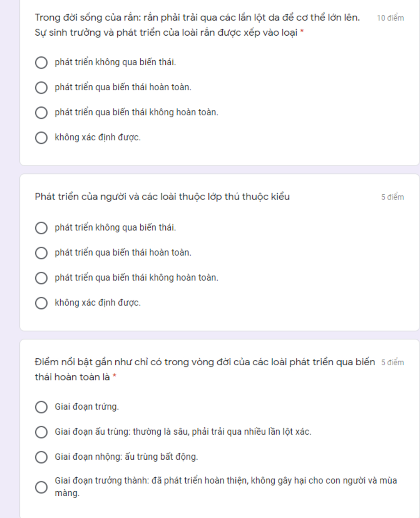Screen dimensions: 420x518
Task: Click the "10 điểm" score label
Action: (x=390, y=18)
